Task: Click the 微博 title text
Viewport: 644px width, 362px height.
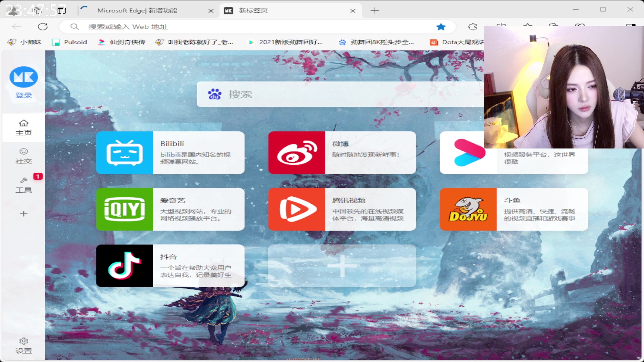Action: pyautogui.click(x=340, y=144)
